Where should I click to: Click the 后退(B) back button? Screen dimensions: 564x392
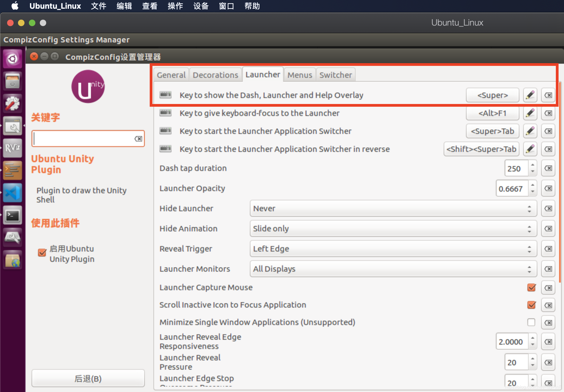click(x=88, y=378)
